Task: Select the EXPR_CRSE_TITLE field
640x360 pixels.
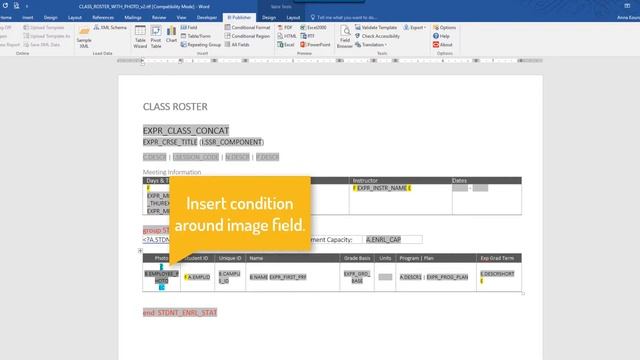Action: pos(170,142)
